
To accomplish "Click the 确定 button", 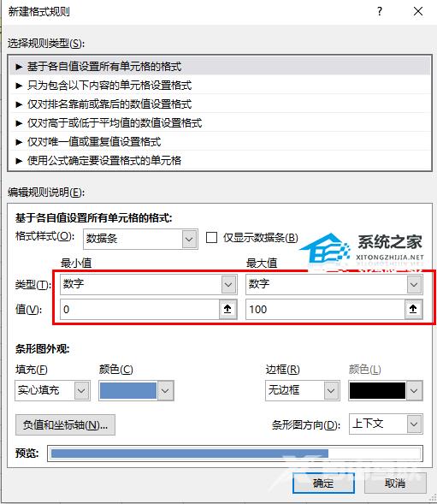I will [x=323, y=483].
